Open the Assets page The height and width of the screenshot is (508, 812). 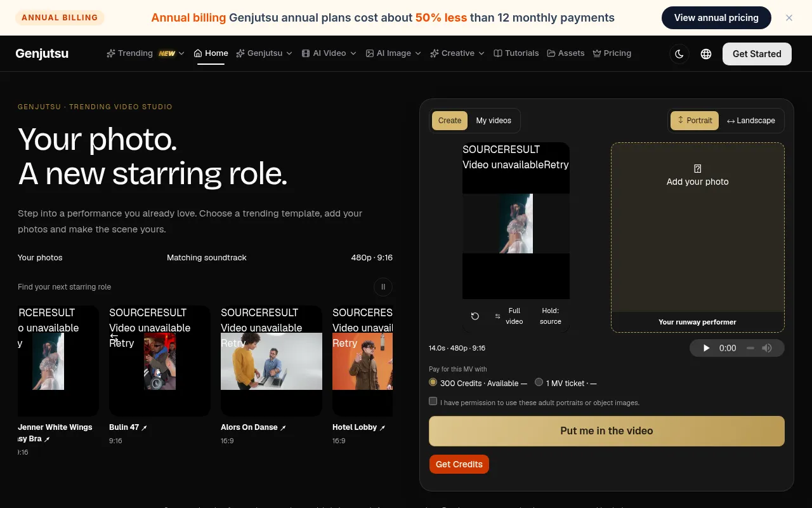[566, 53]
